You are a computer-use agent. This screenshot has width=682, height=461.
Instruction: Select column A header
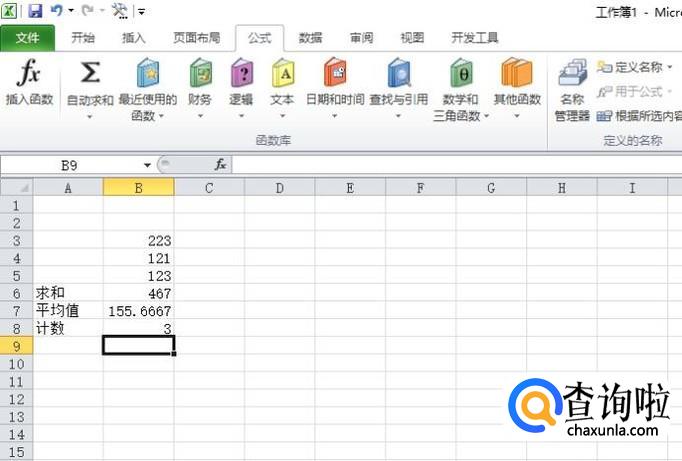[68, 188]
